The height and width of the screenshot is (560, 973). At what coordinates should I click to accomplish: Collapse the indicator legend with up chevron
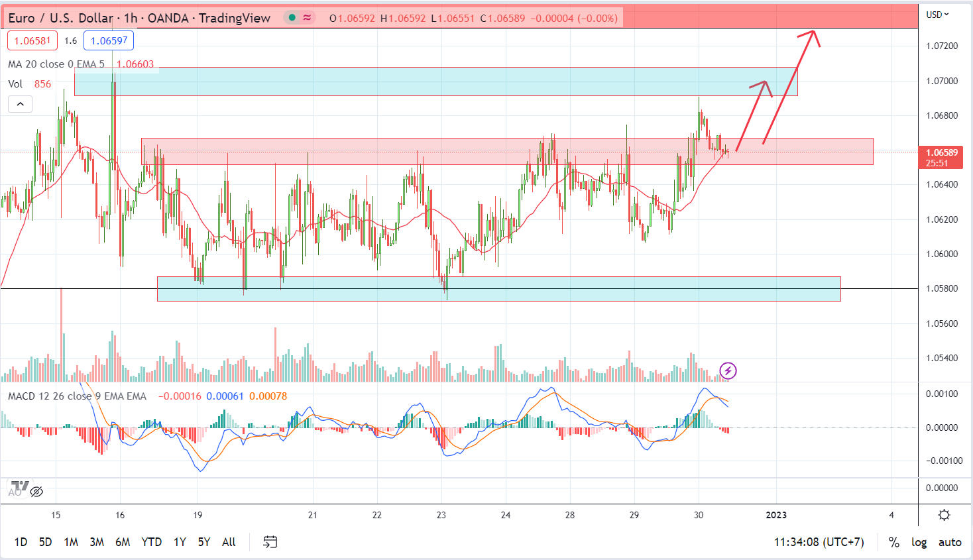(x=20, y=104)
